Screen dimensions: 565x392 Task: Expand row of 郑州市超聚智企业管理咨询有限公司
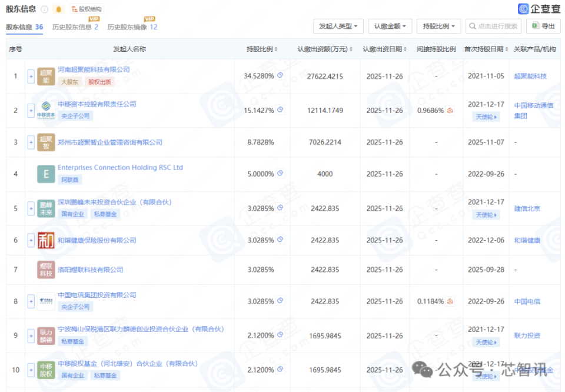click(31, 142)
